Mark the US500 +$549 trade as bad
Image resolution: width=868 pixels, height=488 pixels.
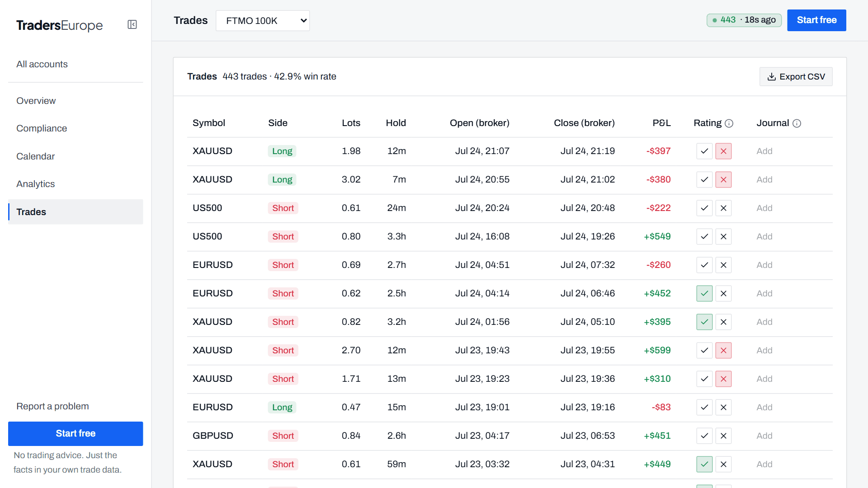click(723, 237)
